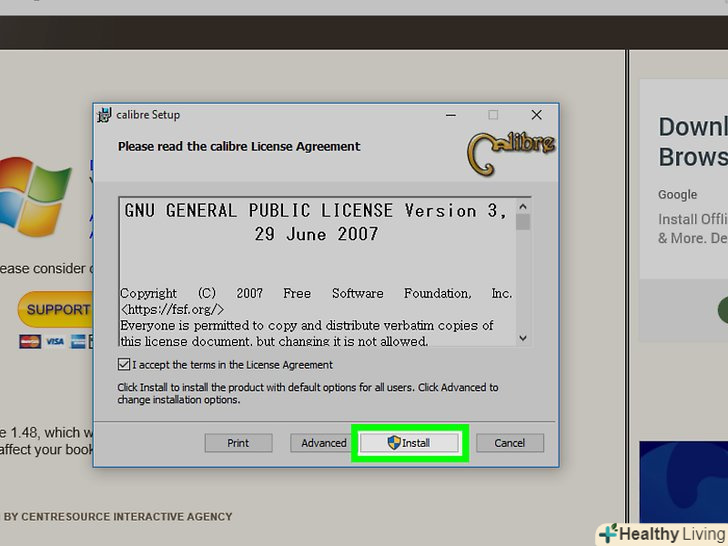The height and width of the screenshot is (546, 728).
Task: Click the American Express payment icon
Action: (78, 342)
